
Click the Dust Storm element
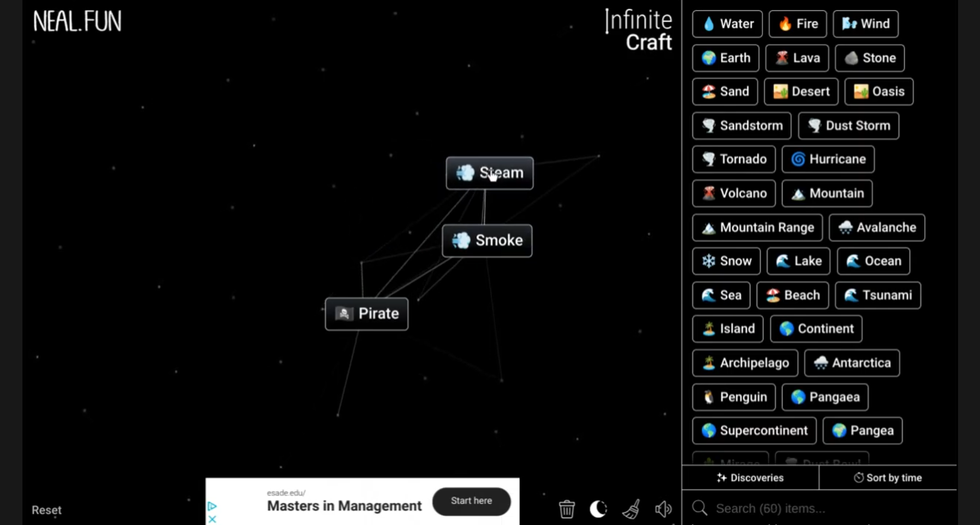849,126
